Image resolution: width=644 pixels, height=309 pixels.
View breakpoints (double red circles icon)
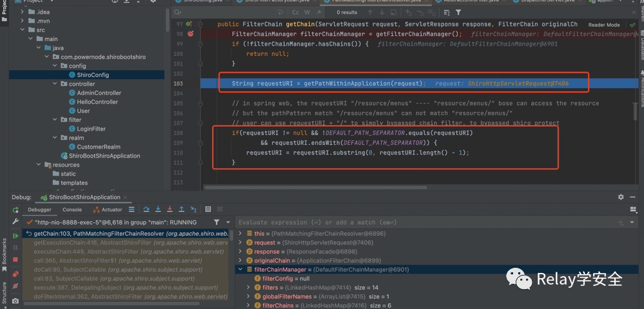coord(15,274)
